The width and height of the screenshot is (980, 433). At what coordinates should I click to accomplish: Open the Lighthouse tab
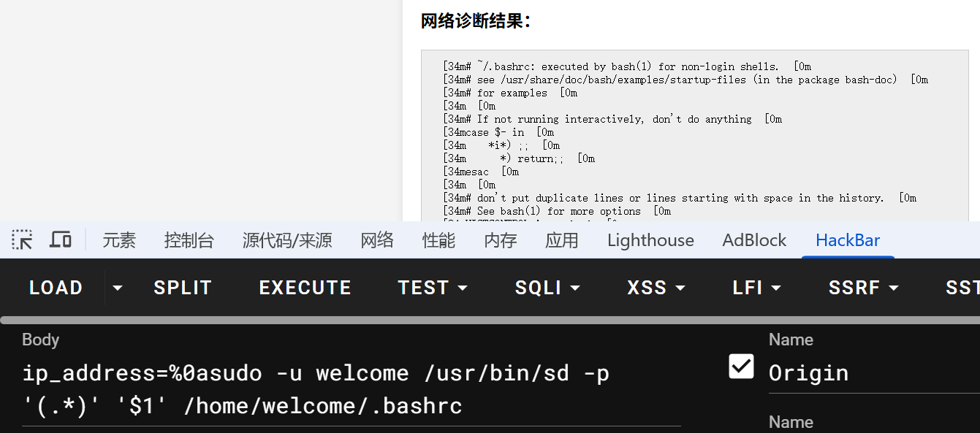[x=650, y=240]
